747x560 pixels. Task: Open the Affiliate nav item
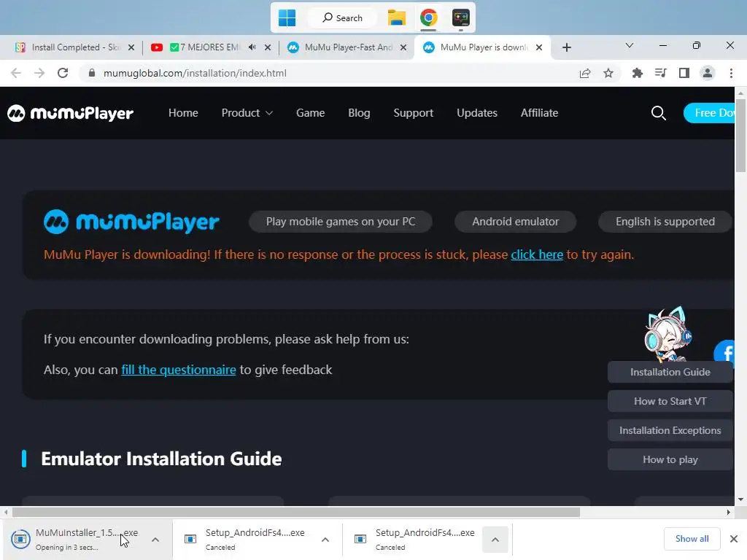pos(539,113)
